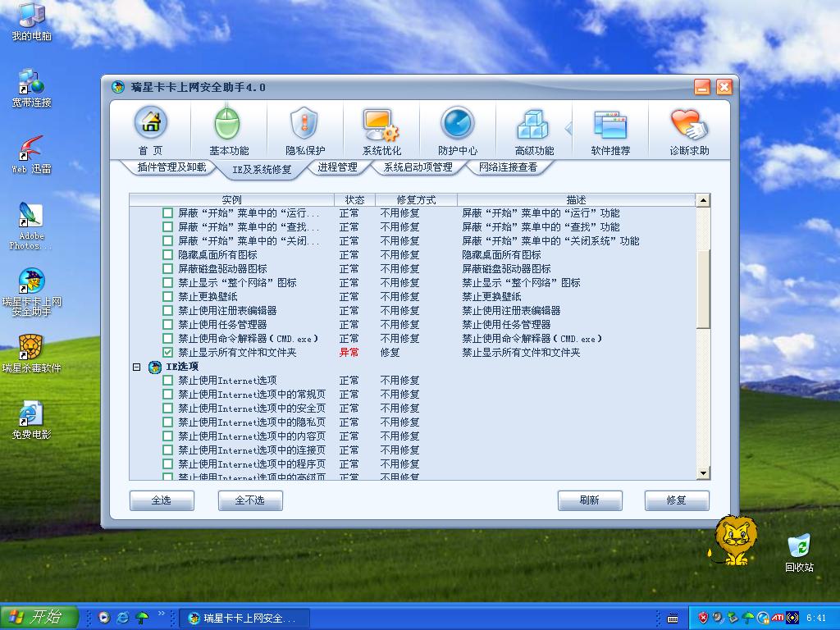Click the ATI tray icon
840x630 pixels.
pyautogui.click(x=778, y=618)
